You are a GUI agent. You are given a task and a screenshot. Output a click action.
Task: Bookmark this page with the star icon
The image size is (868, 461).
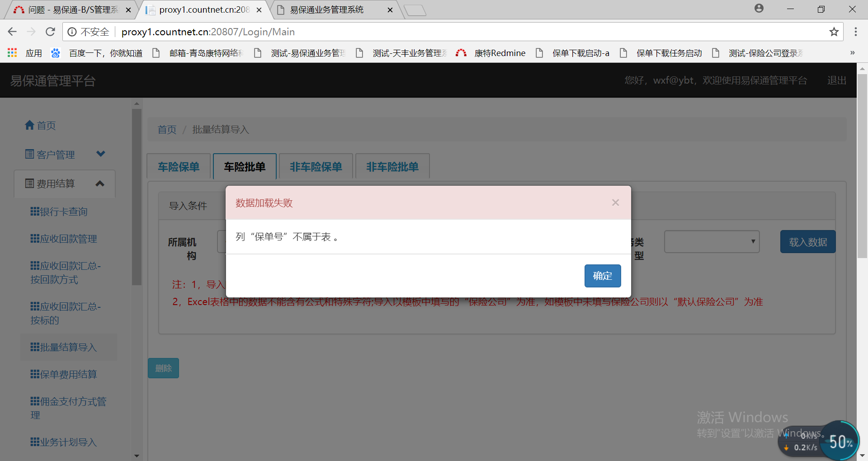pyautogui.click(x=834, y=32)
